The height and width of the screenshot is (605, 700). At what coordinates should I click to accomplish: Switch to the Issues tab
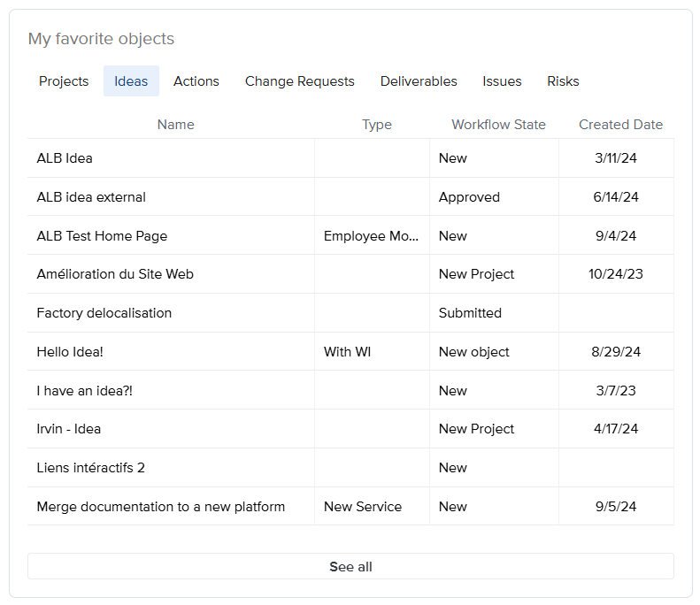tap(502, 81)
